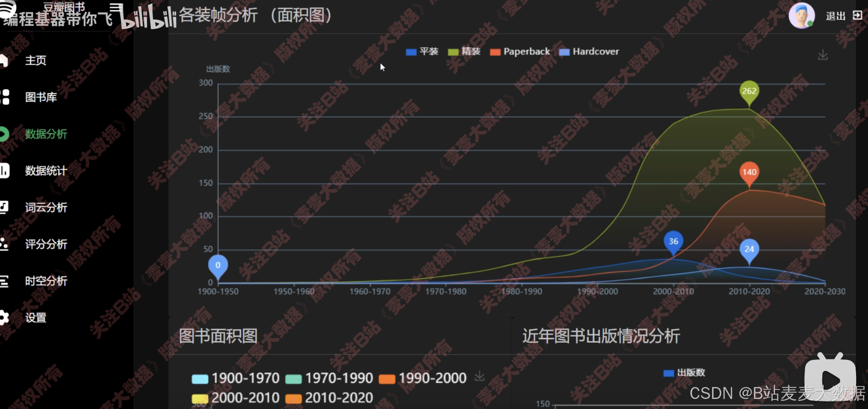Click the music note icon beside 词云分析
The image size is (868, 409).
pyautogui.click(x=4, y=207)
